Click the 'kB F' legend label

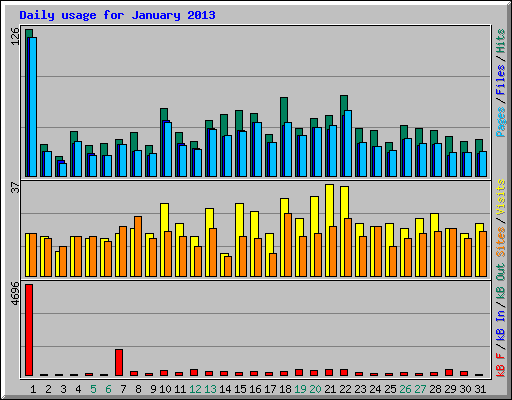click(x=500, y=364)
